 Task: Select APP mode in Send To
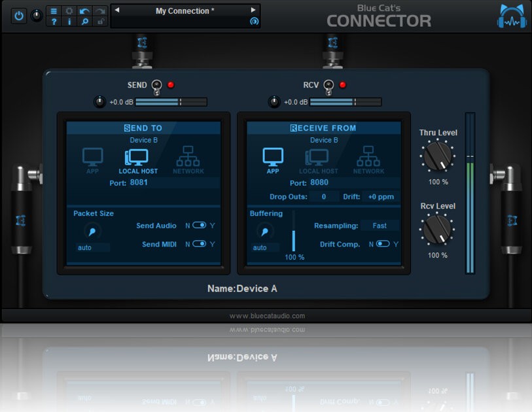point(93,160)
